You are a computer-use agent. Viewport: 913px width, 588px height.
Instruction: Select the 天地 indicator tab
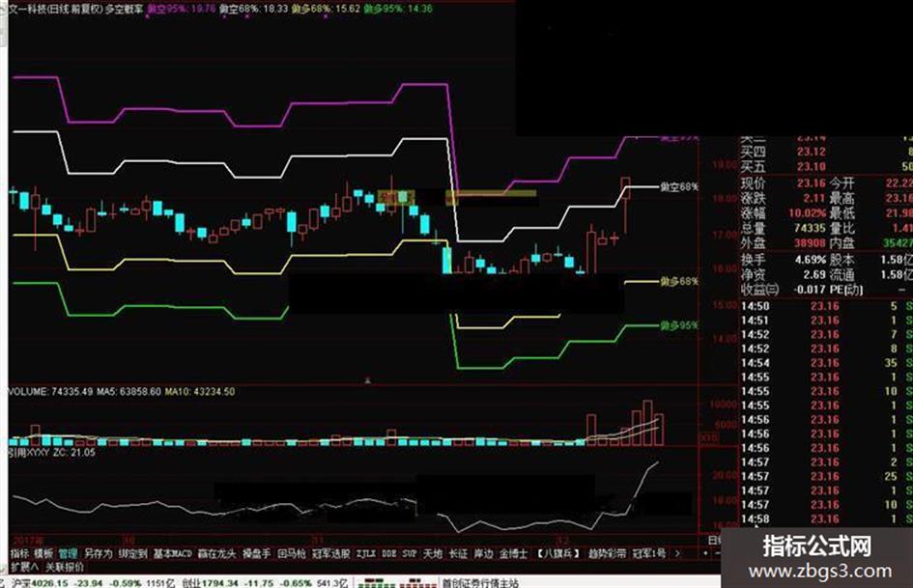click(x=433, y=553)
